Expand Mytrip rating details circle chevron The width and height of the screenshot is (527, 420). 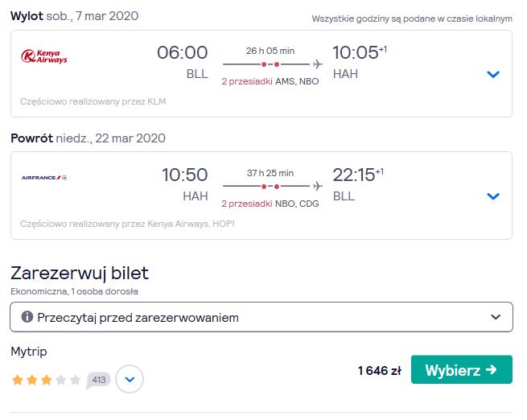pos(130,379)
